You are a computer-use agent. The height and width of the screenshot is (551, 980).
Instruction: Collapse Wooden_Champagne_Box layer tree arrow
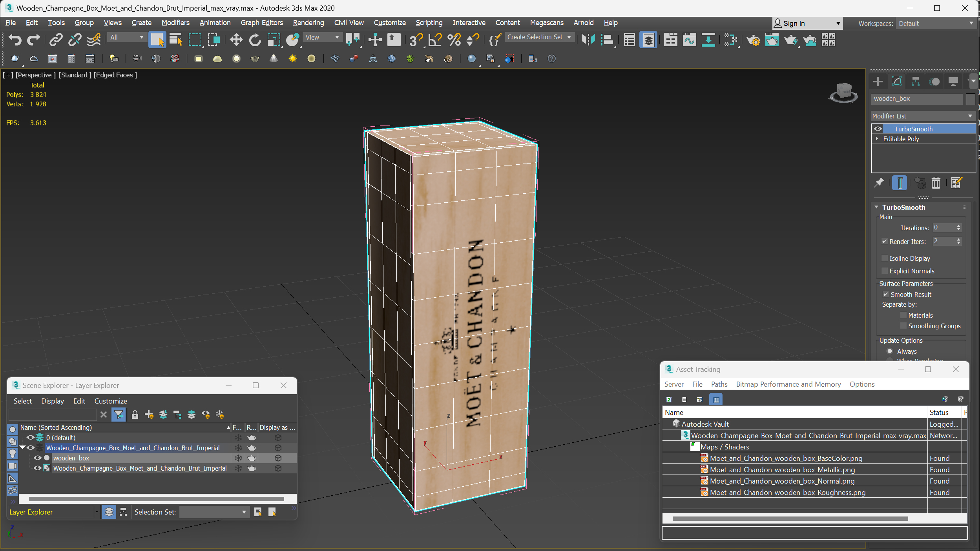[x=22, y=448]
